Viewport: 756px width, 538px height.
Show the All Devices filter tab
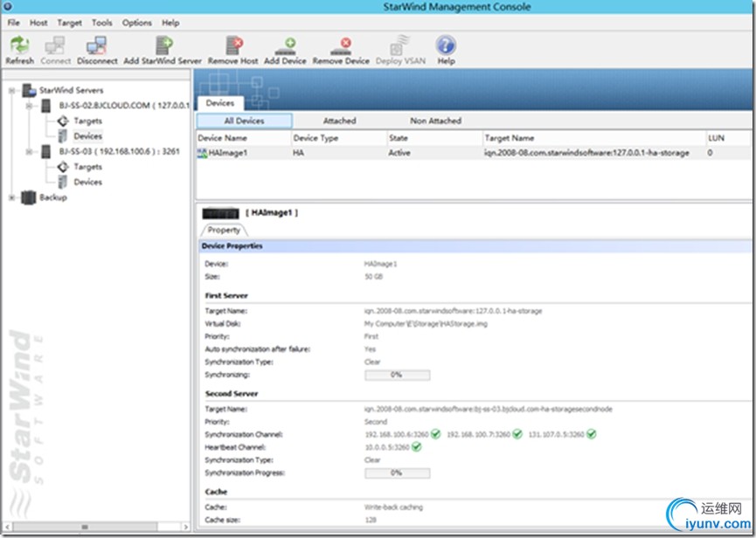(x=245, y=121)
